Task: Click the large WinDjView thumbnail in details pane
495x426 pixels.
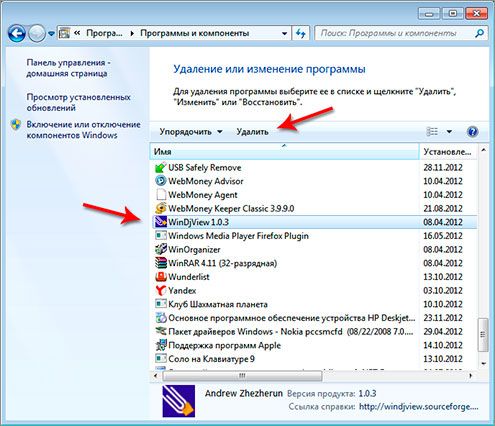Action: 179,401
